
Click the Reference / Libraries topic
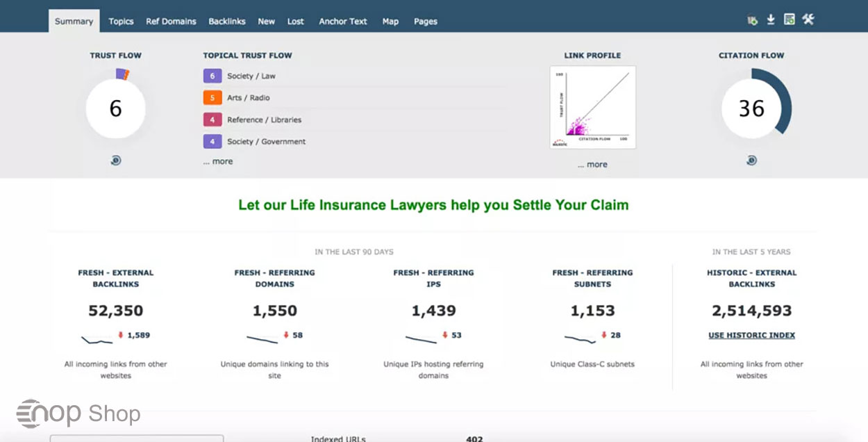264,120
